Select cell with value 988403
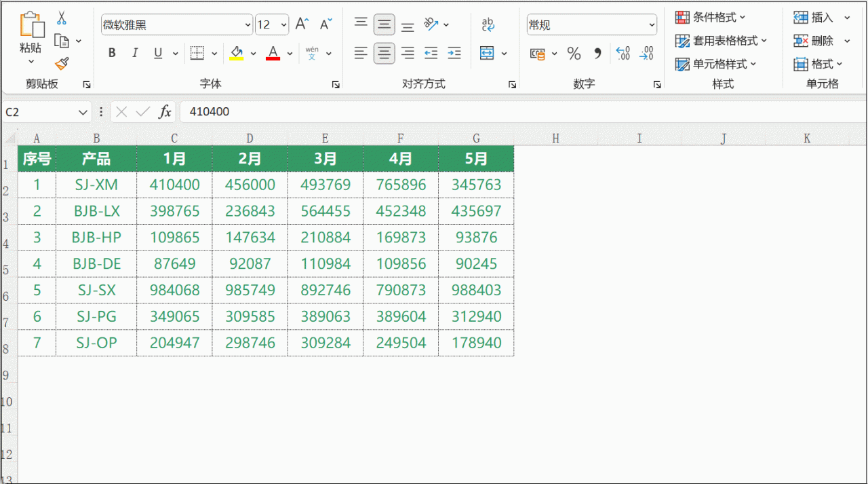The width and height of the screenshot is (868, 484). [x=476, y=291]
